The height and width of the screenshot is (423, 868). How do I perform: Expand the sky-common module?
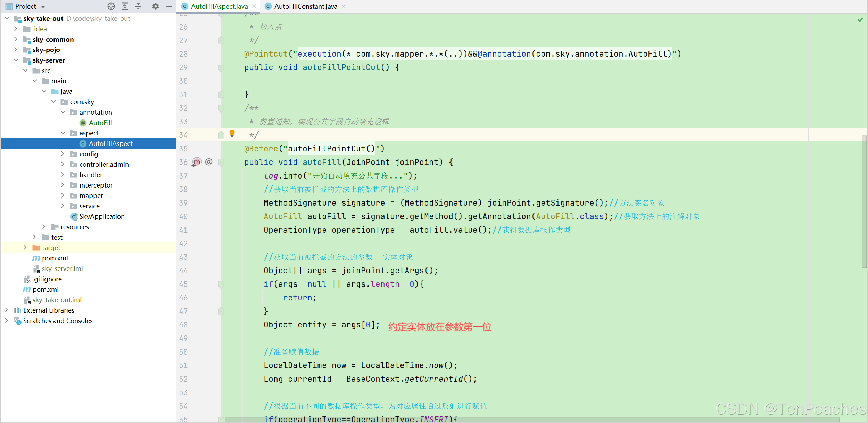[x=16, y=39]
